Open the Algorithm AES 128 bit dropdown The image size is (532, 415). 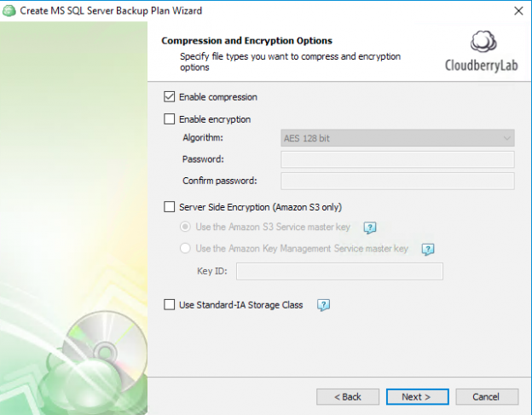point(397,138)
